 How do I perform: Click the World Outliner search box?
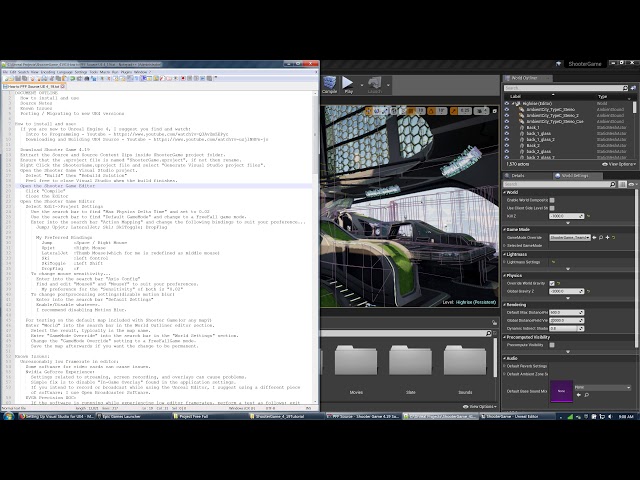563,88
